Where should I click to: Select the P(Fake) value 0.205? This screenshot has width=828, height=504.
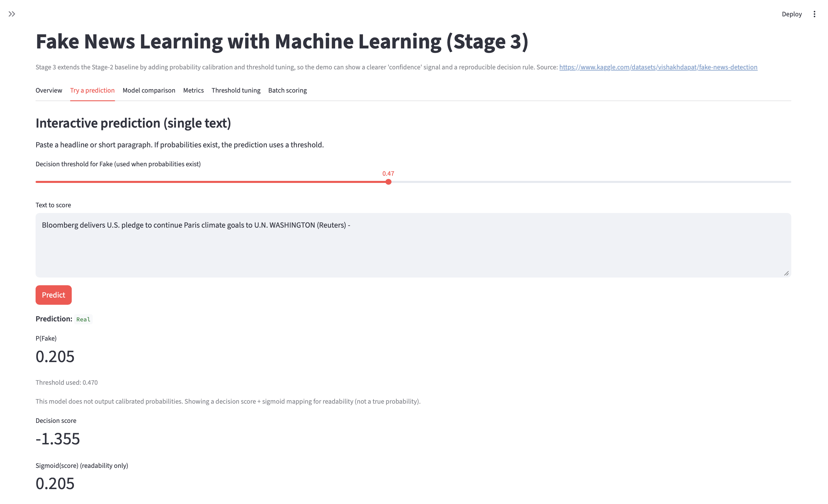[x=55, y=357]
